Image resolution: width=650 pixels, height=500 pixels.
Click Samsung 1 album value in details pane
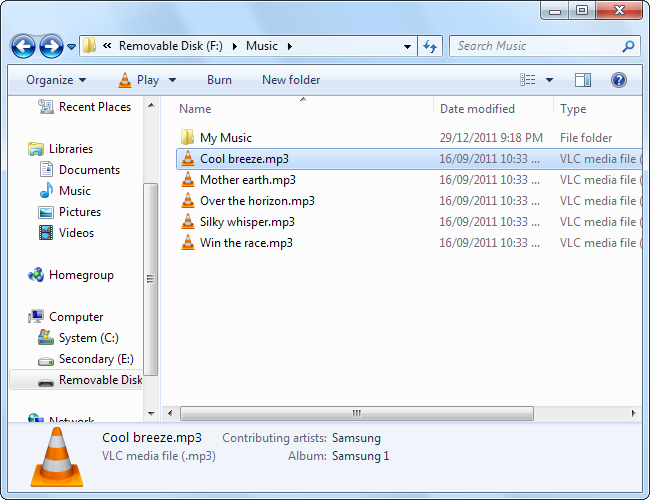coord(360,456)
